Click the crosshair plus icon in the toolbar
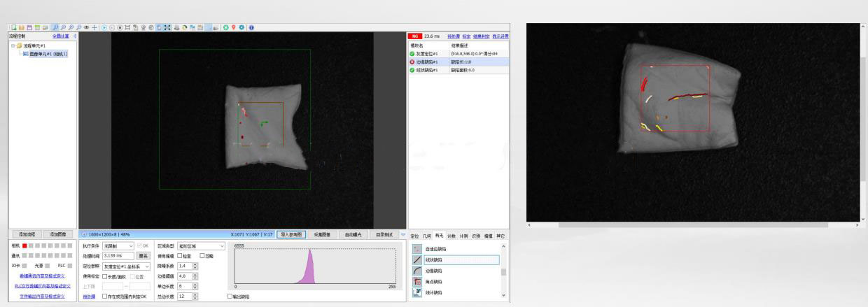The image size is (868, 307). click(94, 27)
